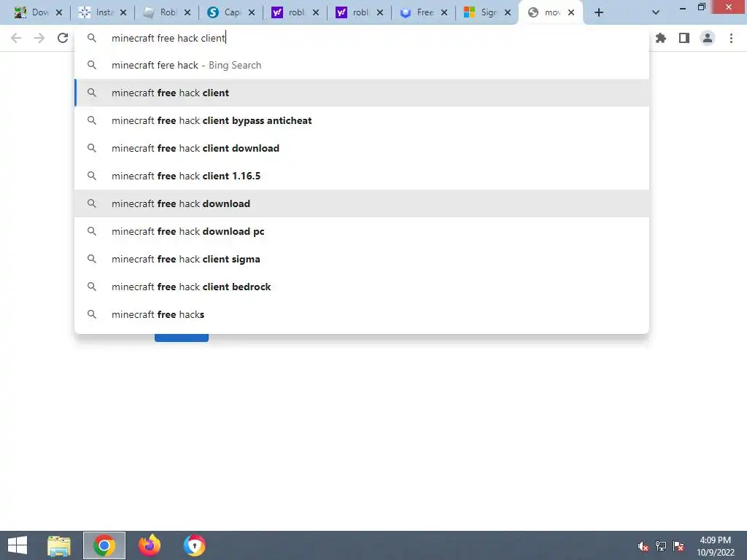
Task: Open the Chrome three-dot menu
Action: click(x=731, y=38)
